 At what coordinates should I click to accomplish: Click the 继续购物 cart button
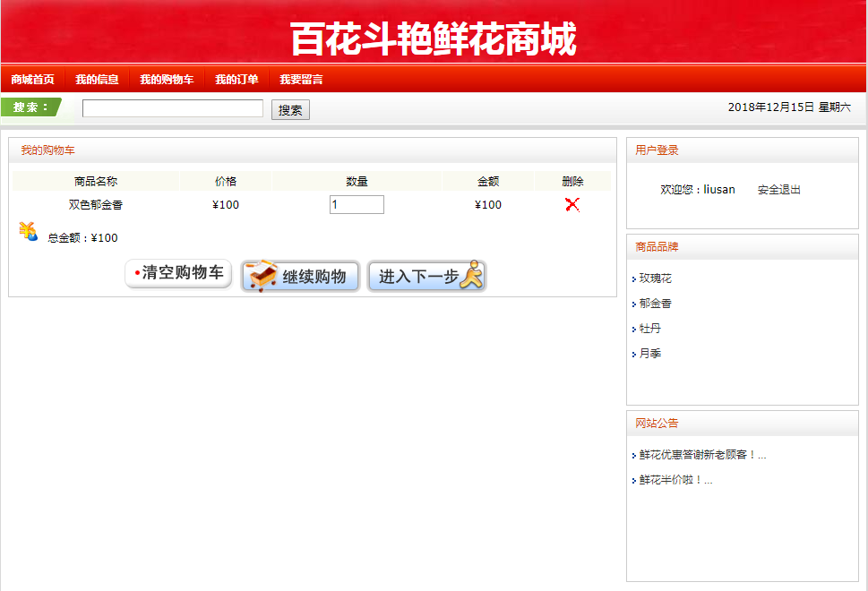[x=300, y=276]
